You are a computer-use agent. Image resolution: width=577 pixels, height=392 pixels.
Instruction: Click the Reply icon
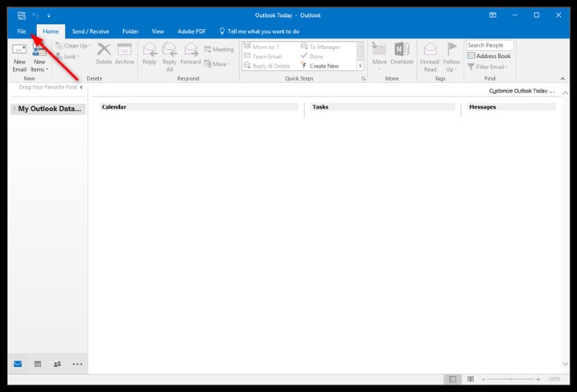coord(150,50)
